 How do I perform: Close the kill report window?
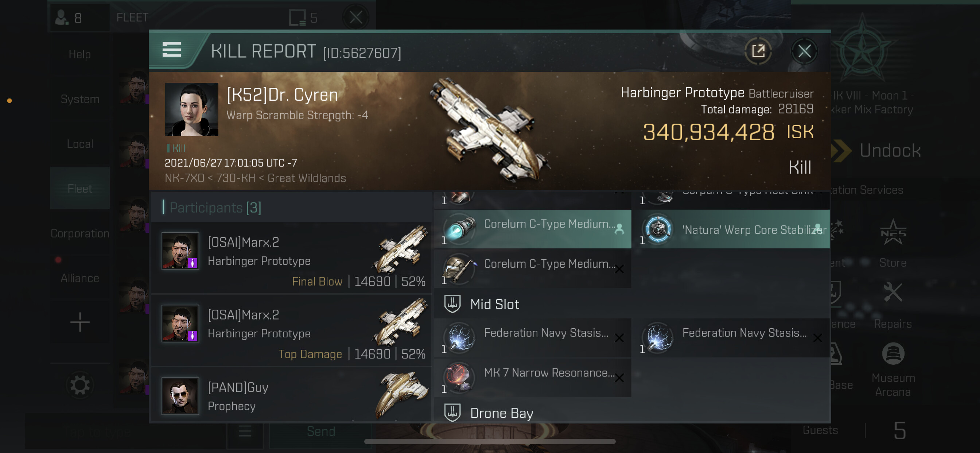coord(804,51)
